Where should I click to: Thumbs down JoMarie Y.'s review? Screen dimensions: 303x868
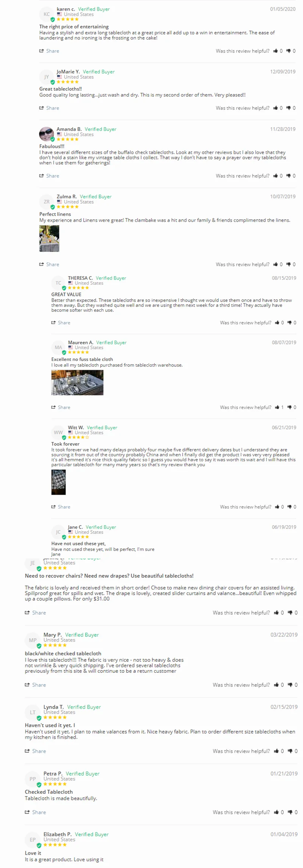[x=289, y=108]
